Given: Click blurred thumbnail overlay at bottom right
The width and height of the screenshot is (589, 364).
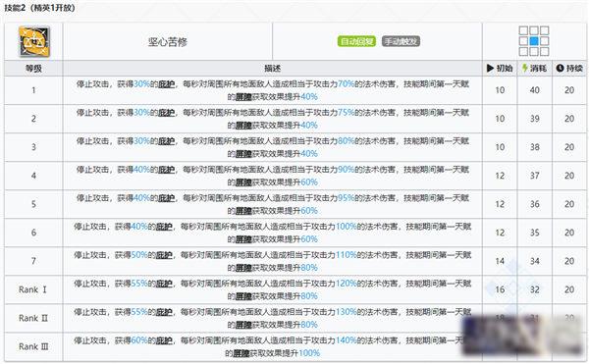Looking at the screenshot, I should point(524,337).
